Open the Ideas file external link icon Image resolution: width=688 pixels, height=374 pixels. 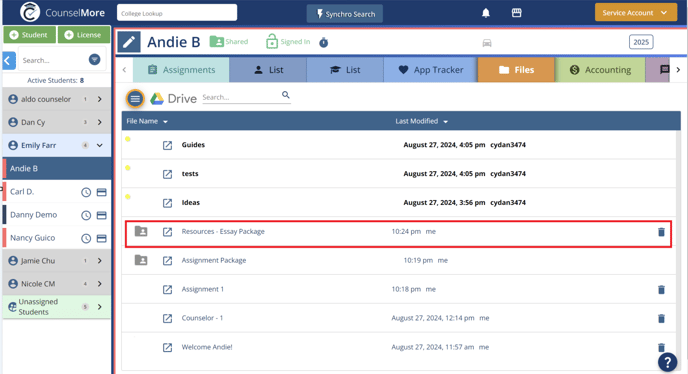167,203
